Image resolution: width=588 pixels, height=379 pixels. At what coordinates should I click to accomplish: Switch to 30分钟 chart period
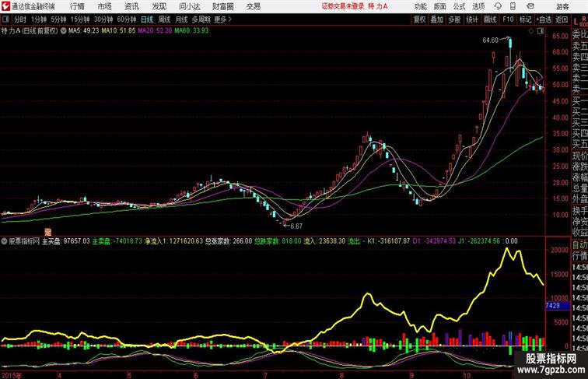click(103, 19)
